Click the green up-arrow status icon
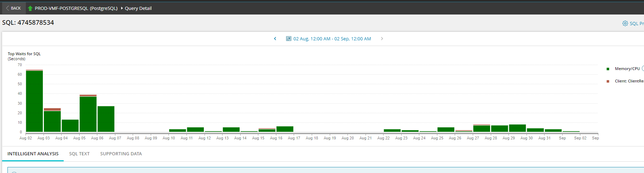Screen dimensions: 644x173 [30, 8]
